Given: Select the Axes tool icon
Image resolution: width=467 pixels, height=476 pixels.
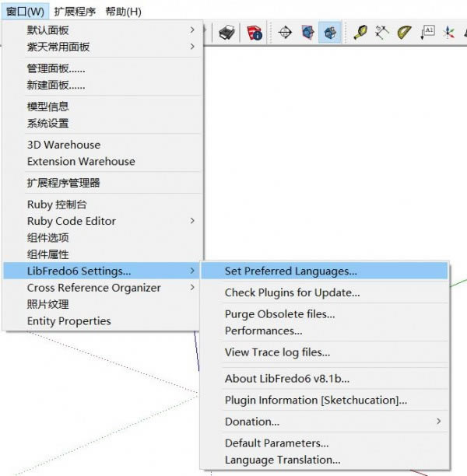Looking at the screenshot, I should click(x=449, y=32).
